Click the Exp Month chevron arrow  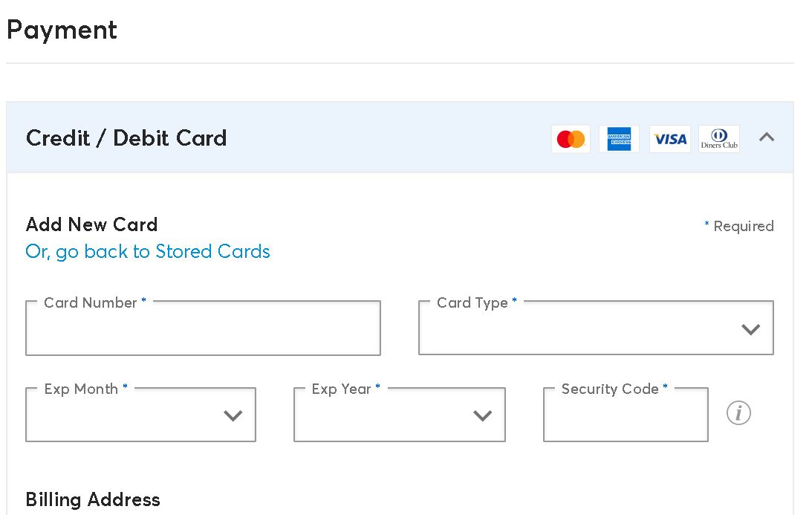(233, 416)
